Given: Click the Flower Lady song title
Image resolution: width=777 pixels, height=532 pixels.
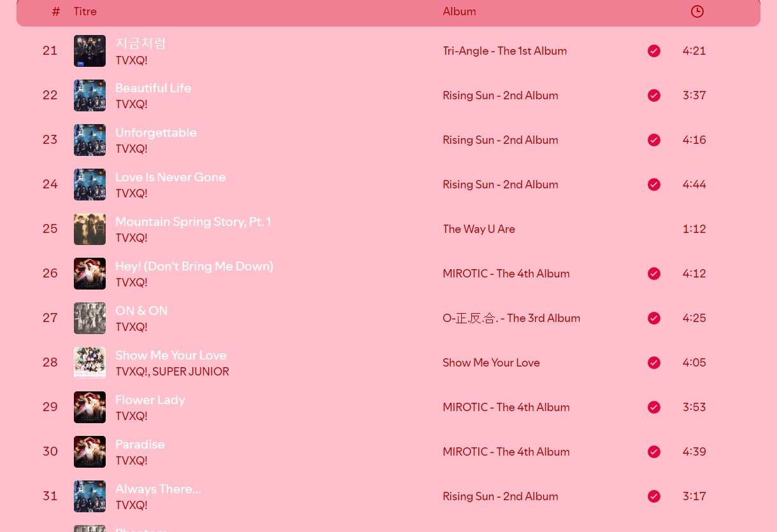Looking at the screenshot, I should point(150,400).
